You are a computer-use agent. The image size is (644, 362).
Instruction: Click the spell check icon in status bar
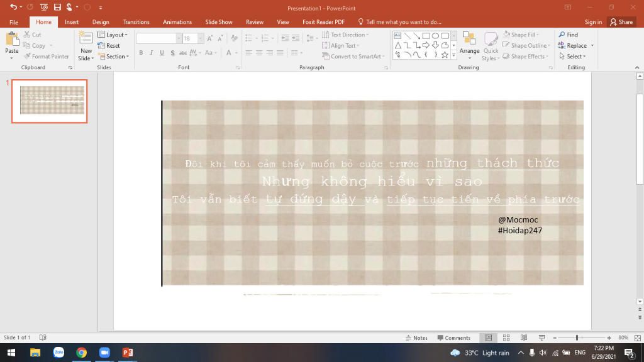(43, 337)
